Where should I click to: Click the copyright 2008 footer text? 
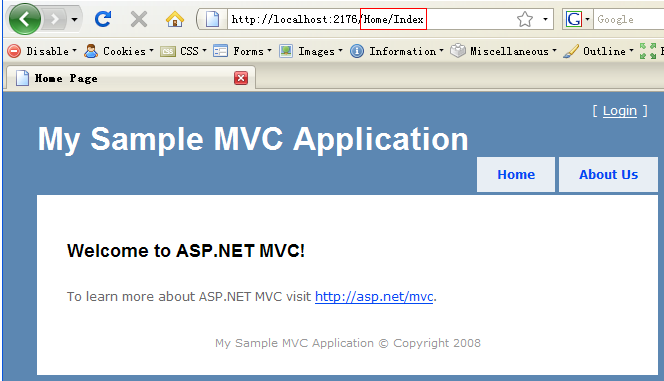tap(348, 343)
